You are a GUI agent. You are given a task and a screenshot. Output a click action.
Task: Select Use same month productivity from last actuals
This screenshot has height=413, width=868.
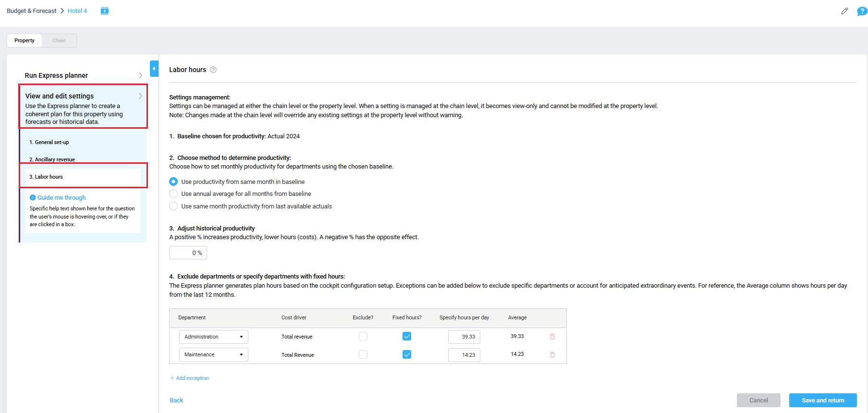(x=173, y=206)
